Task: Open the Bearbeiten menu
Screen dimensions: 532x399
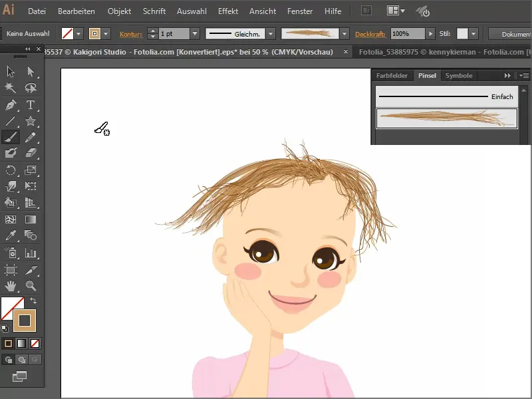Action: click(x=76, y=11)
